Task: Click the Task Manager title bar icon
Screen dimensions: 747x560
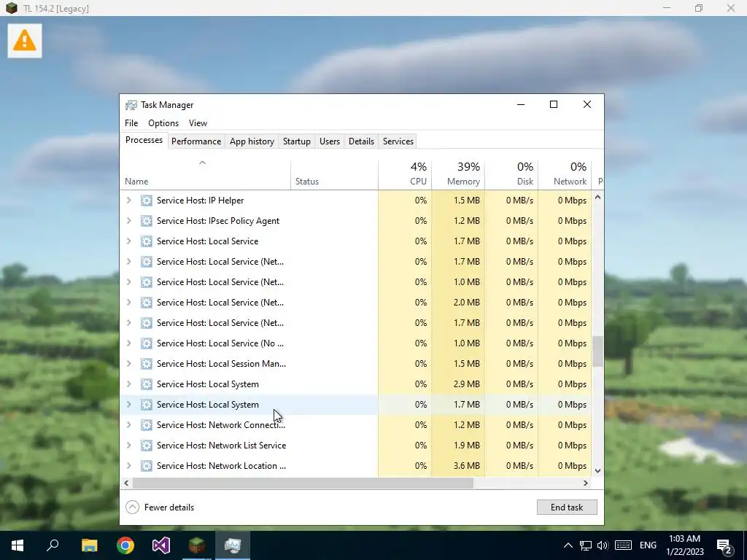Action: (x=131, y=105)
